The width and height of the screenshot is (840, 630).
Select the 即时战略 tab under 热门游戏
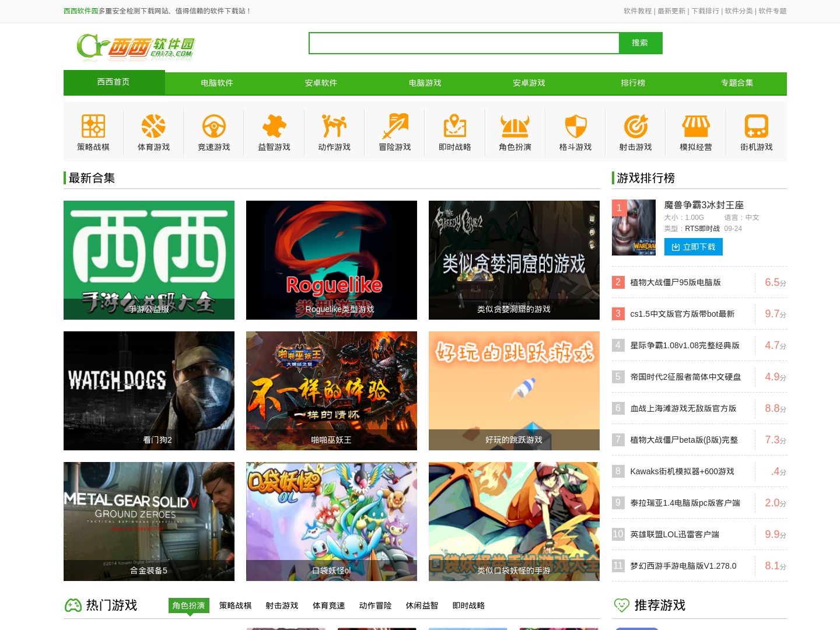coord(468,605)
